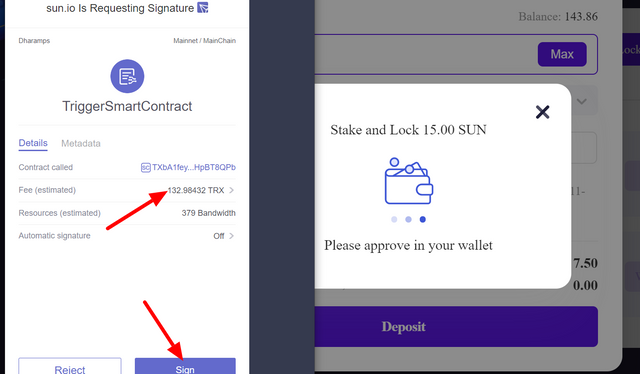This screenshot has height=374, width=640.
Task: Click the blue wallet illustration in popup
Action: point(409,181)
